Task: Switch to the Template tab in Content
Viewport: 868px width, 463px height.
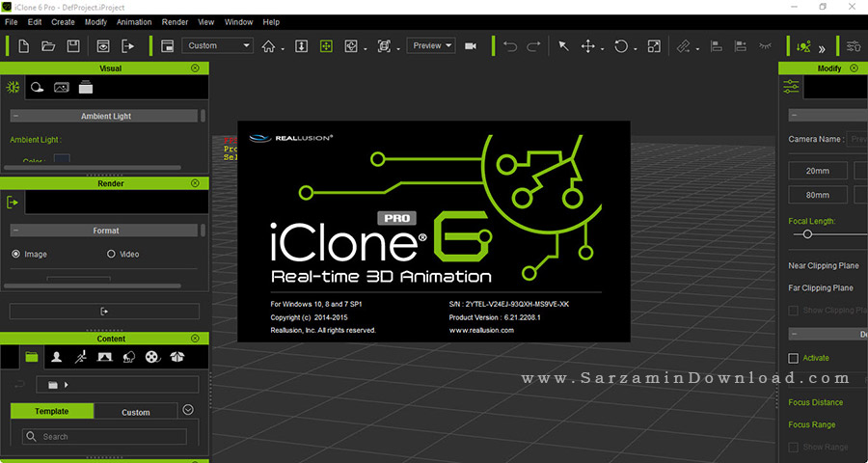Action: click(x=52, y=411)
